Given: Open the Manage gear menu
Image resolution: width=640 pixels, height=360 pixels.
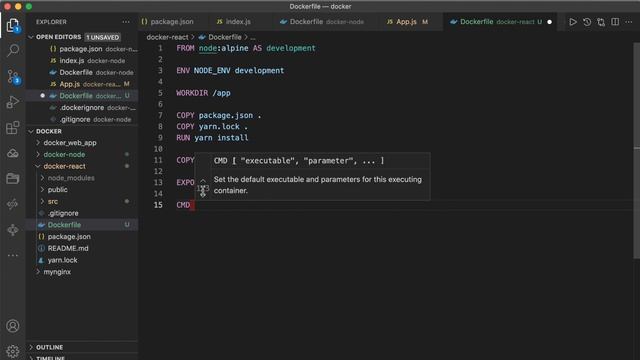Looking at the screenshot, I should pyautogui.click(x=13, y=351).
